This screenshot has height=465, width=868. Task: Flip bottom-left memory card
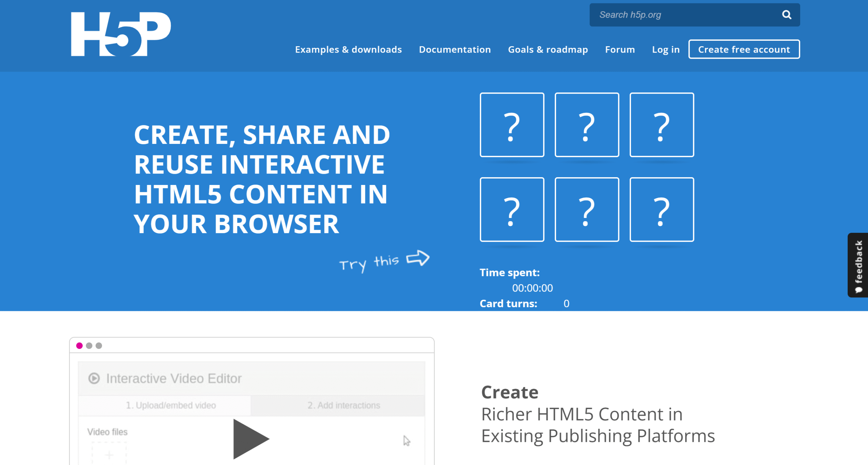coord(512,209)
